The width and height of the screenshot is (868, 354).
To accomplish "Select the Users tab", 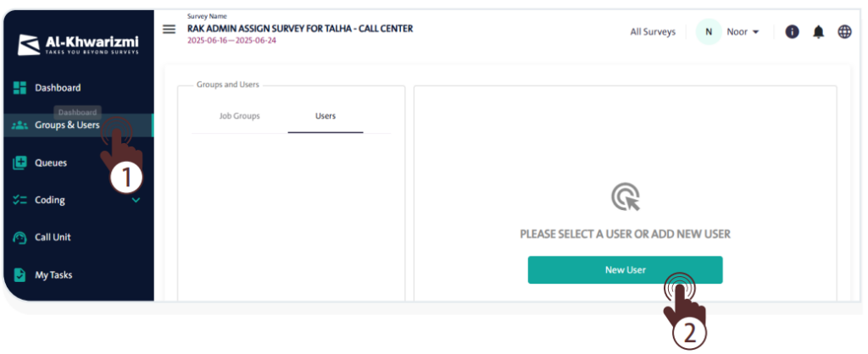I will [325, 116].
